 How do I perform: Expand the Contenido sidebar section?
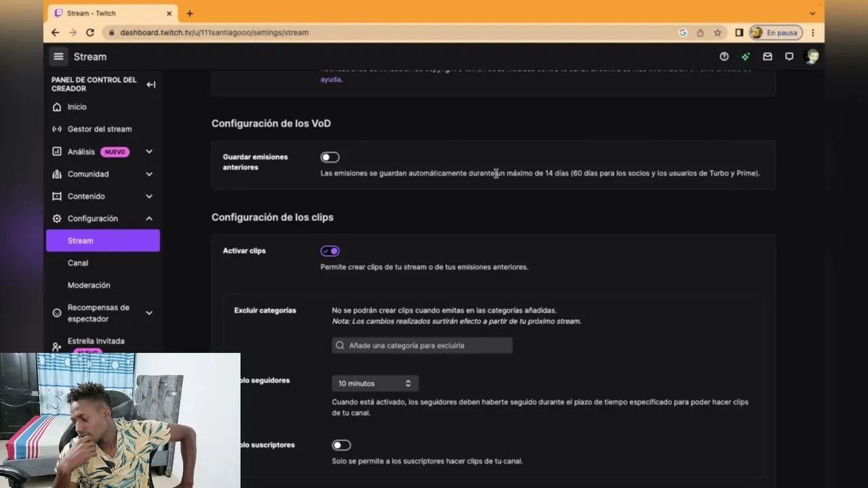[149, 197]
